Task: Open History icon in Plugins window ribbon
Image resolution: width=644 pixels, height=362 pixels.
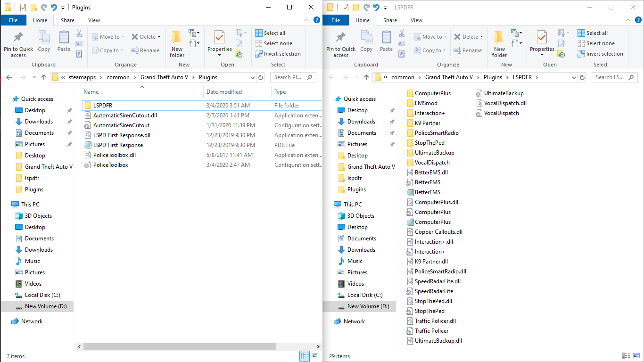Action: click(239, 54)
